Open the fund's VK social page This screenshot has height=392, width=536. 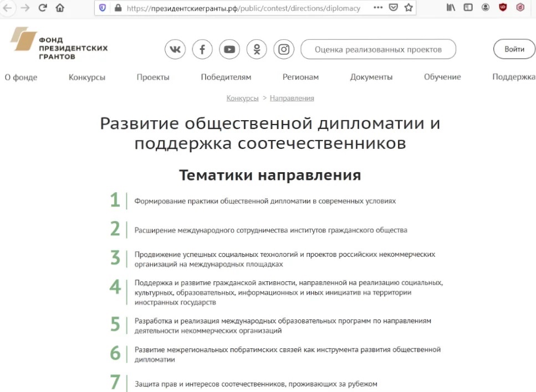pos(175,49)
